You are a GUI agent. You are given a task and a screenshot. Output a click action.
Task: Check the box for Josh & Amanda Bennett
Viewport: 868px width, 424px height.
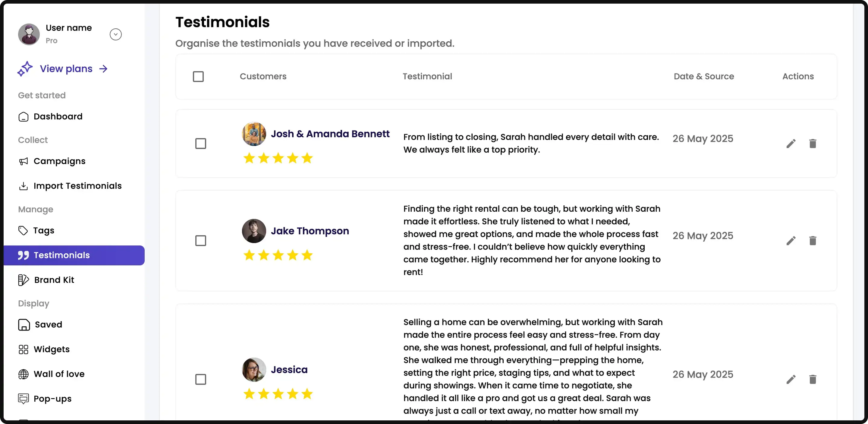click(200, 144)
